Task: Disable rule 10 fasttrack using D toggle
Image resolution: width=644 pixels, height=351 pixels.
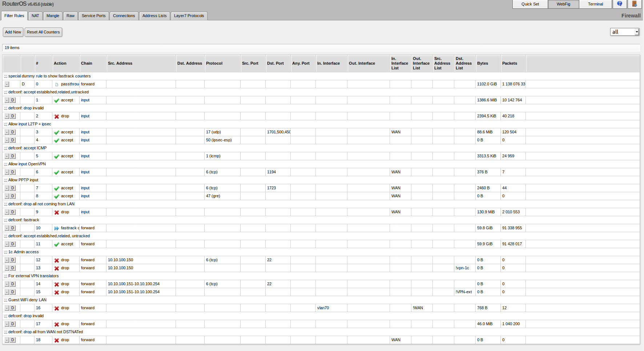Action: click(13, 228)
